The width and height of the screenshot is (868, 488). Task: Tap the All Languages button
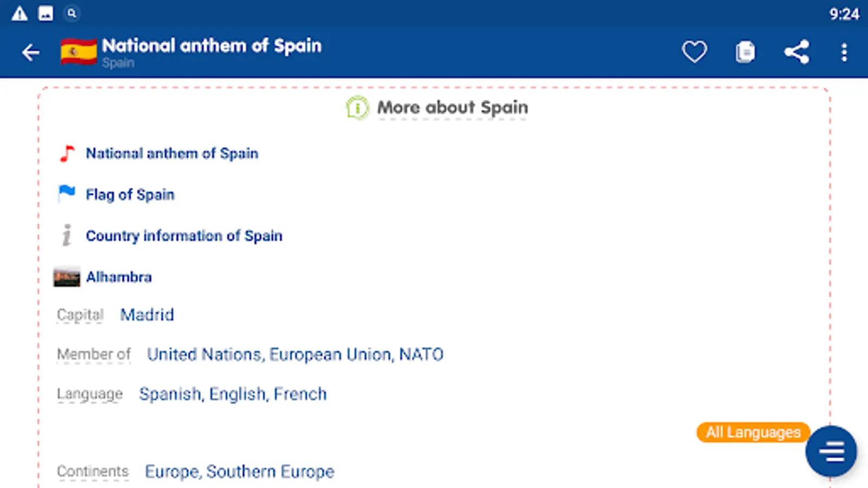click(753, 432)
